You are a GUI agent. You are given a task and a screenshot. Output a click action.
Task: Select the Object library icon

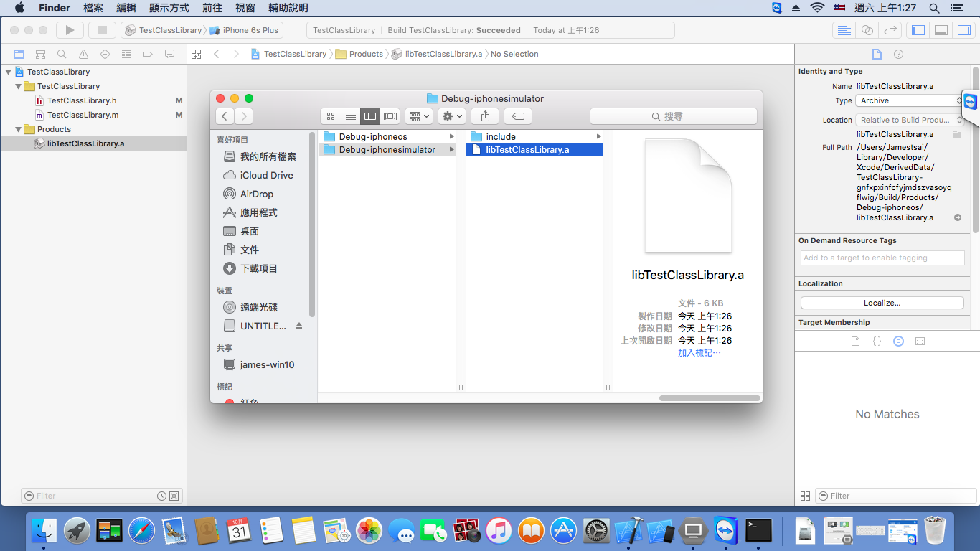(898, 342)
